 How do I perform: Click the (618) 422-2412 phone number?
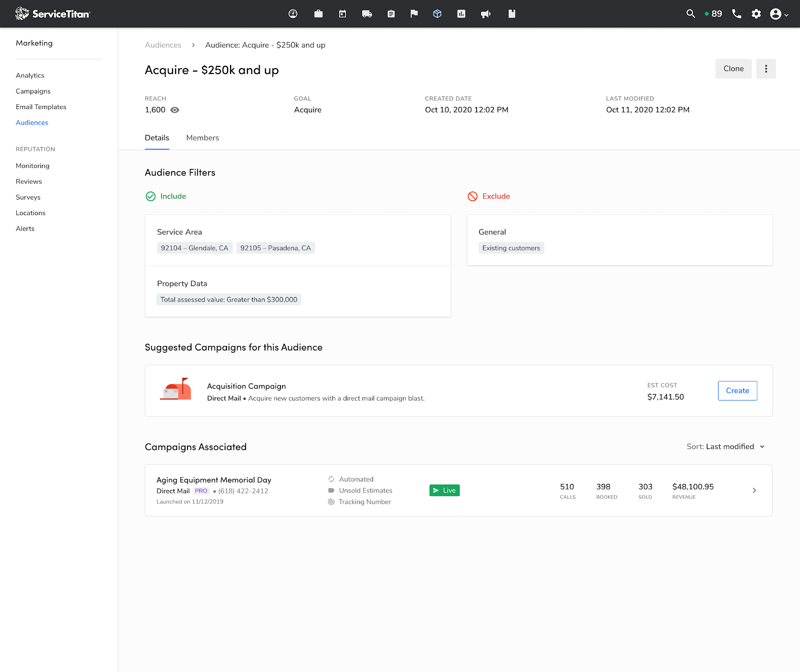point(243,491)
